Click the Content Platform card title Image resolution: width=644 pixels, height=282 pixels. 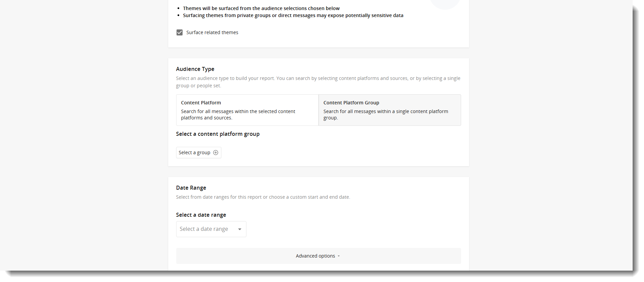201,103
